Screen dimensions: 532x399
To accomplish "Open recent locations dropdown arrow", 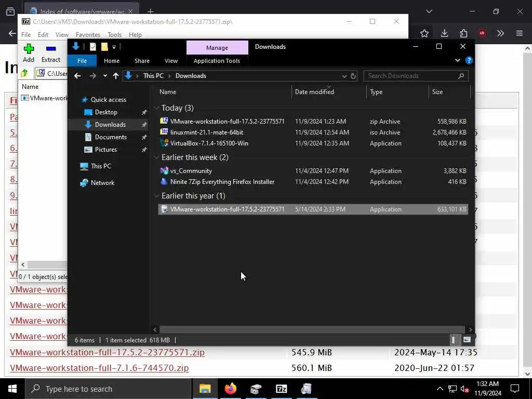I will (x=105, y=76).
